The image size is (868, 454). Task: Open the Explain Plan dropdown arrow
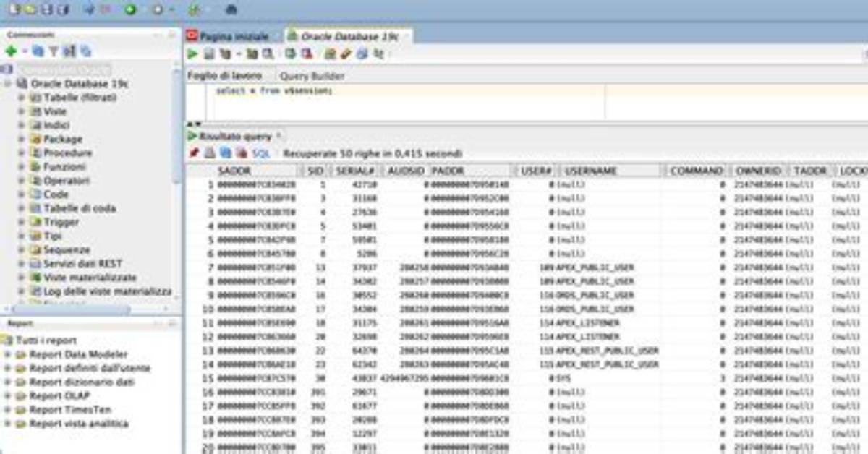238,55
